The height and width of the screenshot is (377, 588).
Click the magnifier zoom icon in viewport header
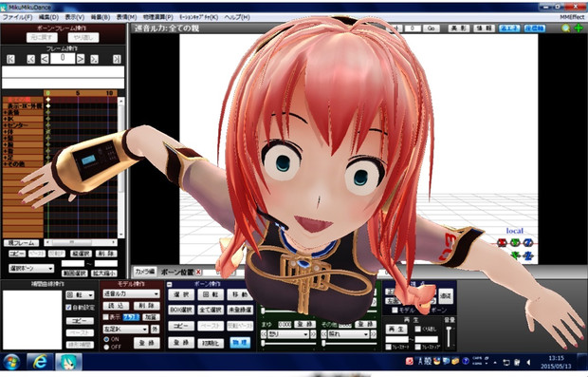pyautogui.click(x=565, y=28)
